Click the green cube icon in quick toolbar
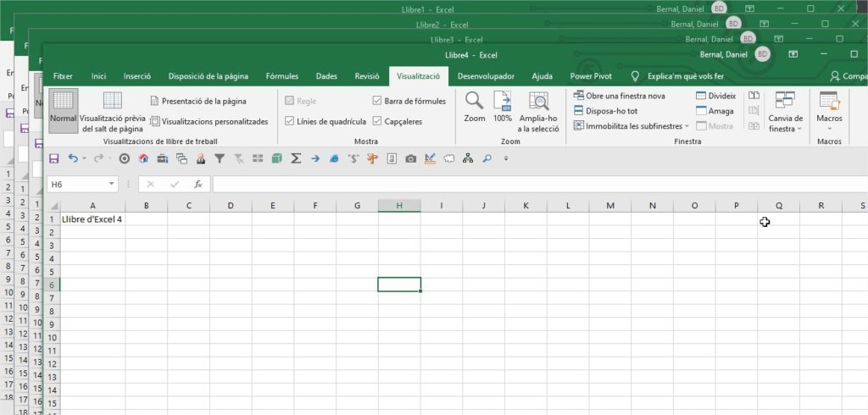The image size is (868, 415). click(x=277, y=159)
